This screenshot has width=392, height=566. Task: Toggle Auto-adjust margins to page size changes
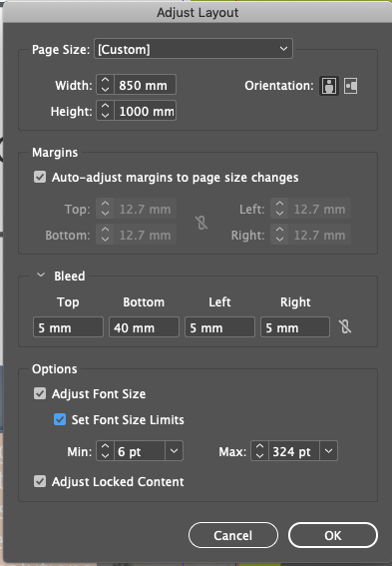40,178
